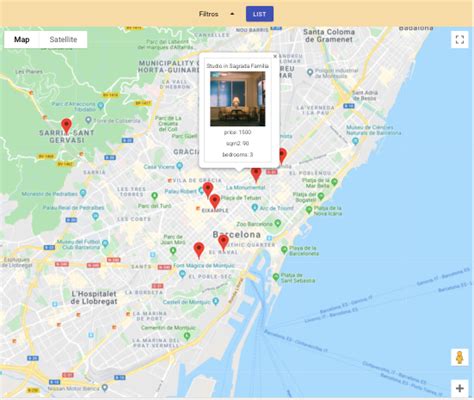Select Parc d'Atraccions Tibidabo pin
This screenshot has width=474, height=400.
pos(101,106)
